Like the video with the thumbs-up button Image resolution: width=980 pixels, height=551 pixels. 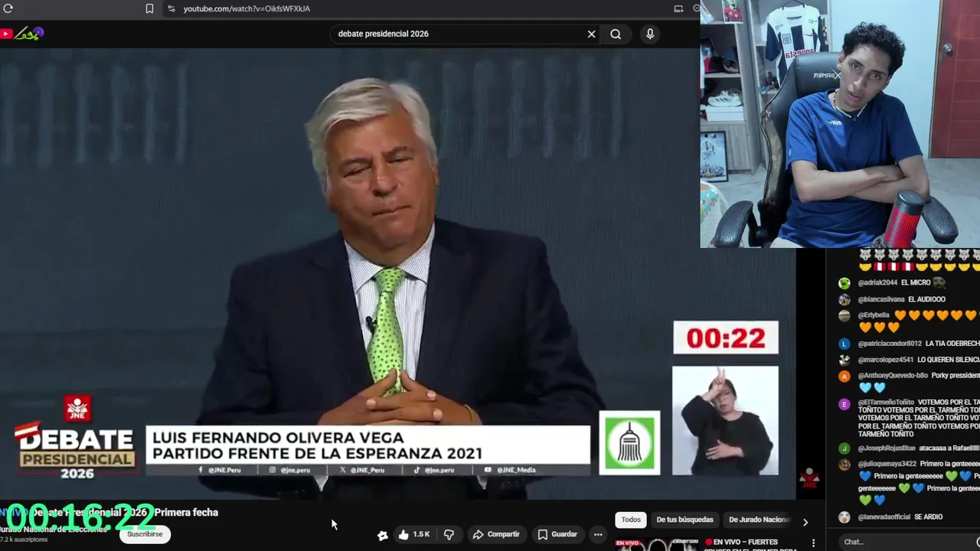(x=413, y=534)
